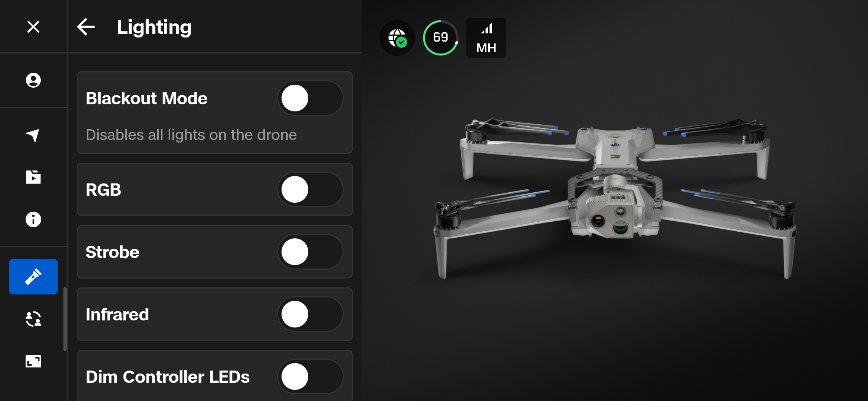Enable the Strobe switch
This screenshot has height=401, width=868.
[x=310, y=252]
